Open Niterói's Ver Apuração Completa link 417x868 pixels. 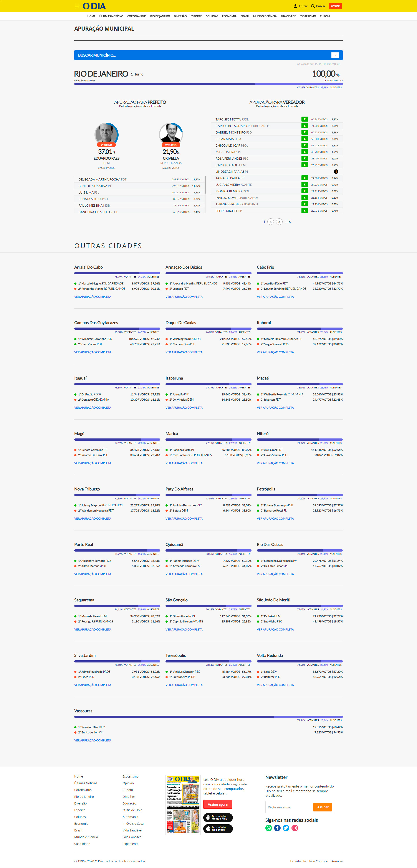click(275, 463)
